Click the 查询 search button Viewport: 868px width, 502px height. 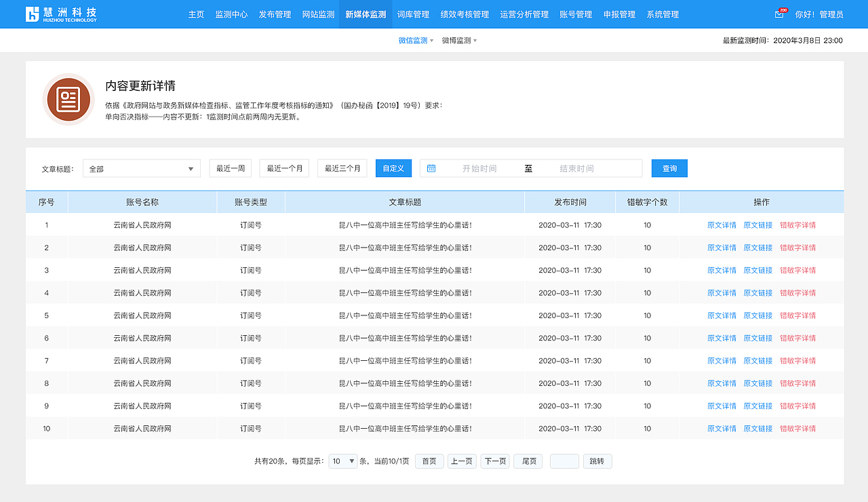(669, 168)
